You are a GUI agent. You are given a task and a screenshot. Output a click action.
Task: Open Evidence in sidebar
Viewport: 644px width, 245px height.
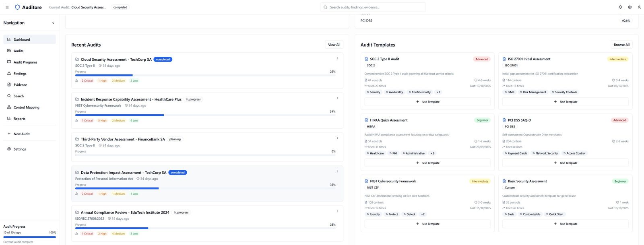[29, 84]
